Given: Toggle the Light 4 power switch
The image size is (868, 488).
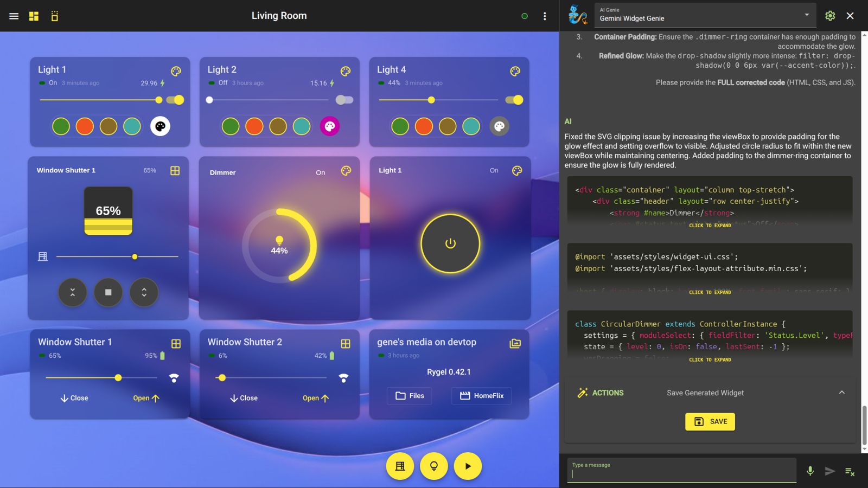Looking at the screenshot, I should click(514, 100).
